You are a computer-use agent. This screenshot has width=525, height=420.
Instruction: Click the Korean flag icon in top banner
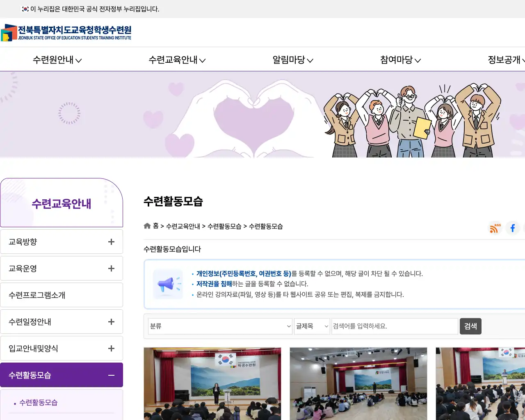25,9
